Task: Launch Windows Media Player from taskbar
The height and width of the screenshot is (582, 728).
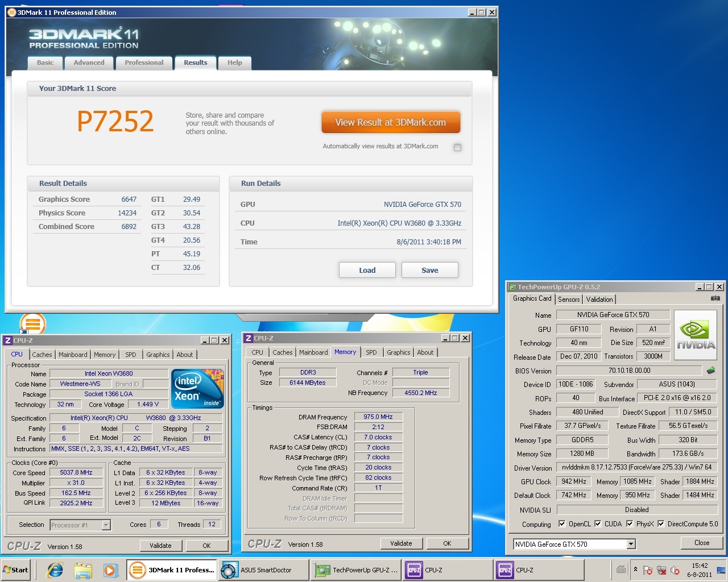Action: click(x=110, y=570)
